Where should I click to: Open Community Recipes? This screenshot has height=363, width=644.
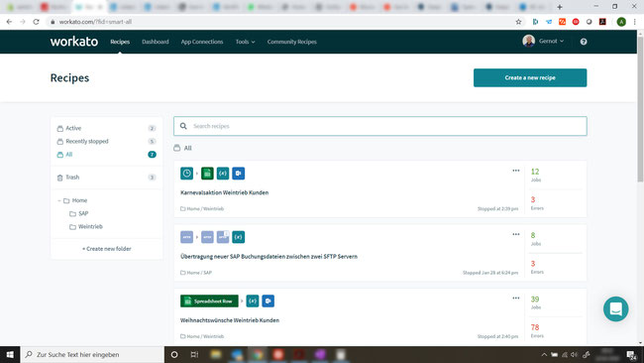click(x=292, y=42)
